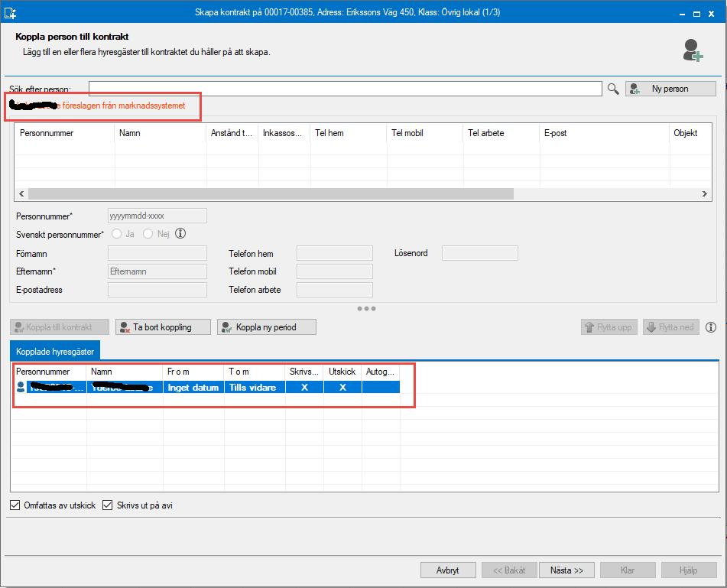Click the Tel mobil column header
727x588 pixels.
(x=425, y=133)
